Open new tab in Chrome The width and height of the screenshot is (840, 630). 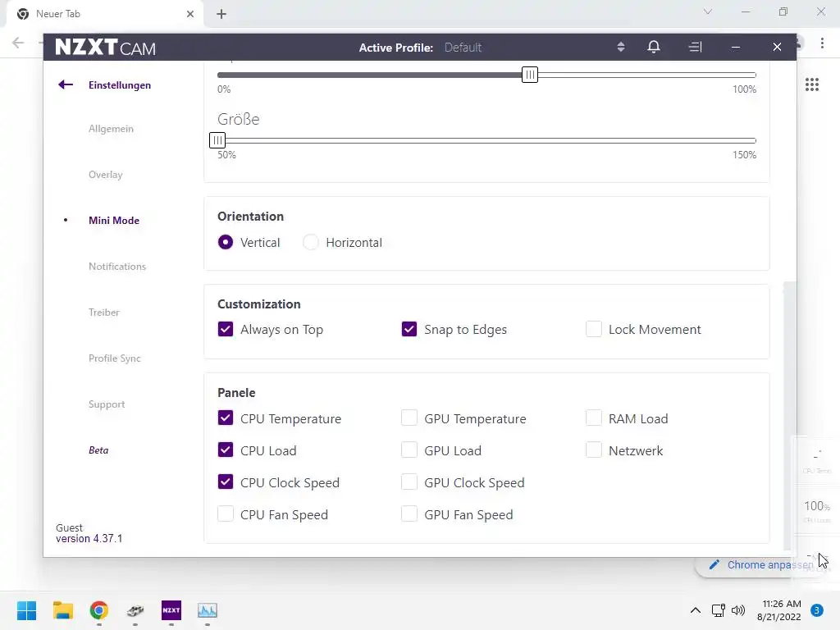coord(221,14)
